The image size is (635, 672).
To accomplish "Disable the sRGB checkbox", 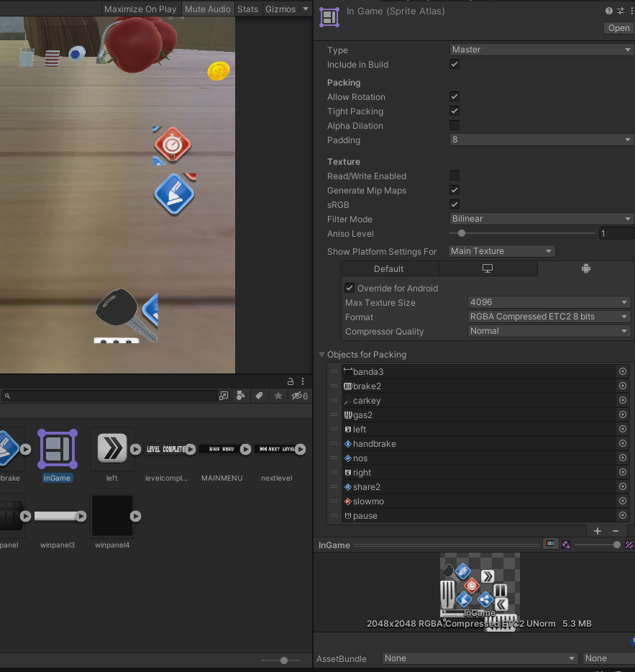I will point(454,204).
